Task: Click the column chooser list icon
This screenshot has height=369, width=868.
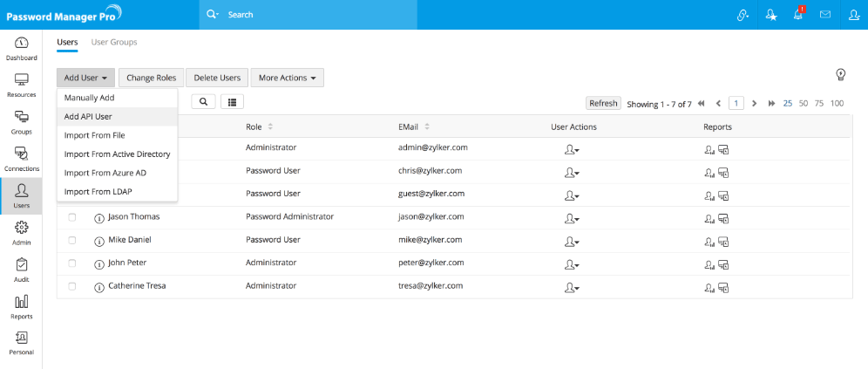Action: click(x=232, y=102)
